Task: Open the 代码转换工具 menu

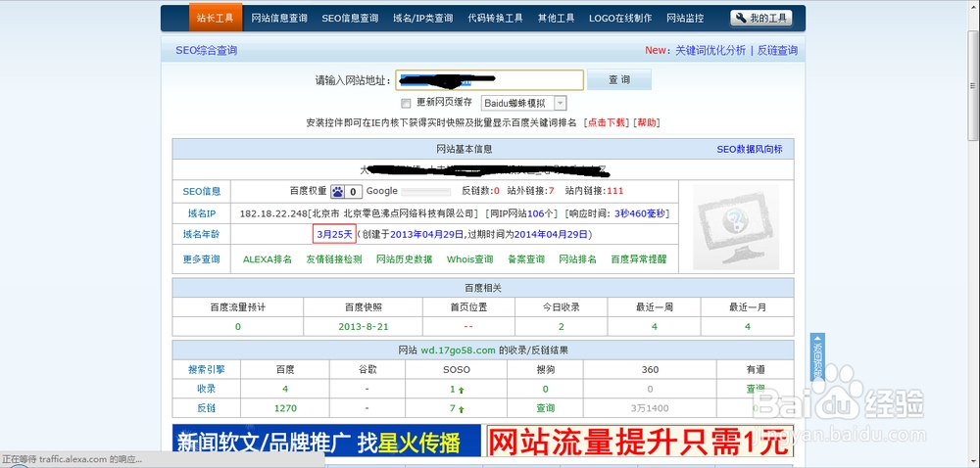Action: pos(496,18)
